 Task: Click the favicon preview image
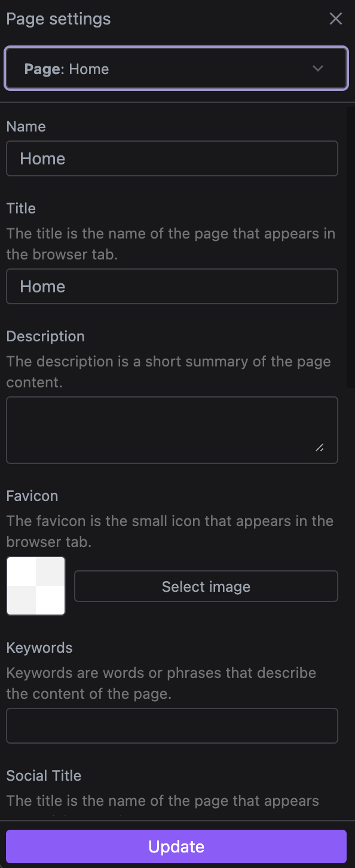tap(35, 585)
